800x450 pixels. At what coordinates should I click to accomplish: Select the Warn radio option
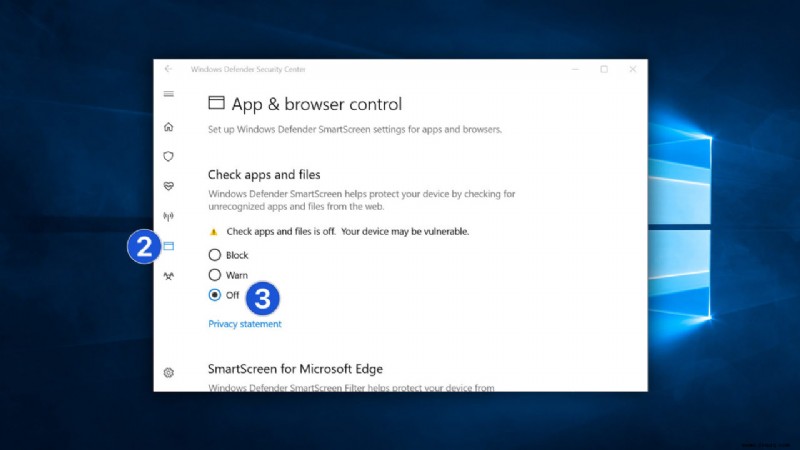point(215,275)
